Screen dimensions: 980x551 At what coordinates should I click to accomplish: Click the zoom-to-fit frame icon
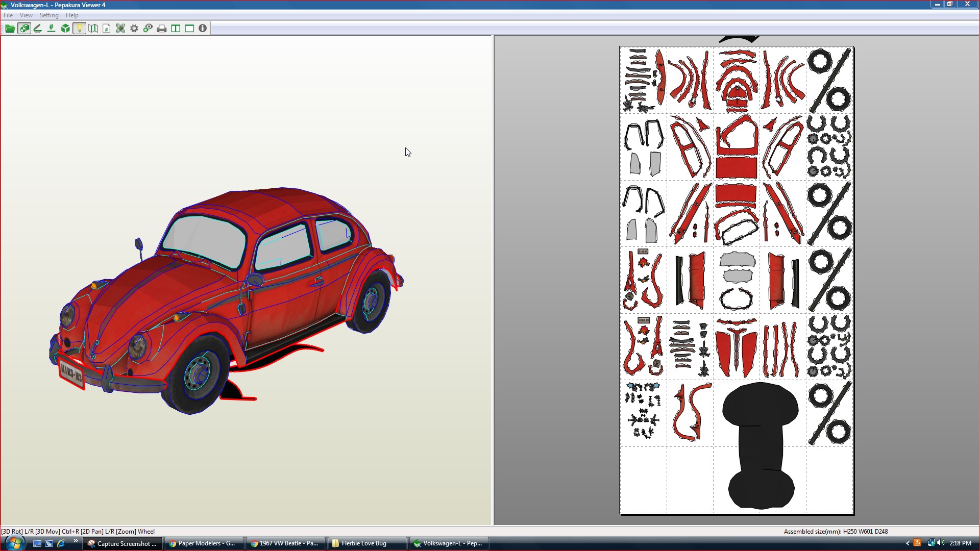point(120,29)
